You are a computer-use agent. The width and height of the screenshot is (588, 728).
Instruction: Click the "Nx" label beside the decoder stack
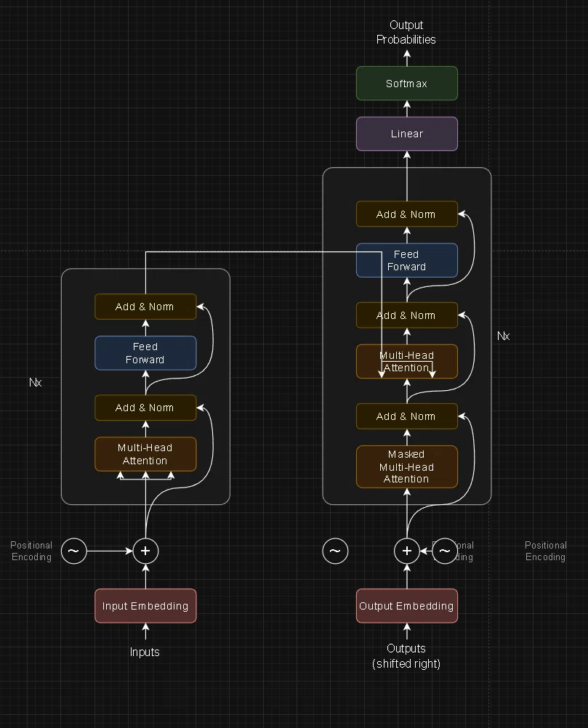pos(504,336)
